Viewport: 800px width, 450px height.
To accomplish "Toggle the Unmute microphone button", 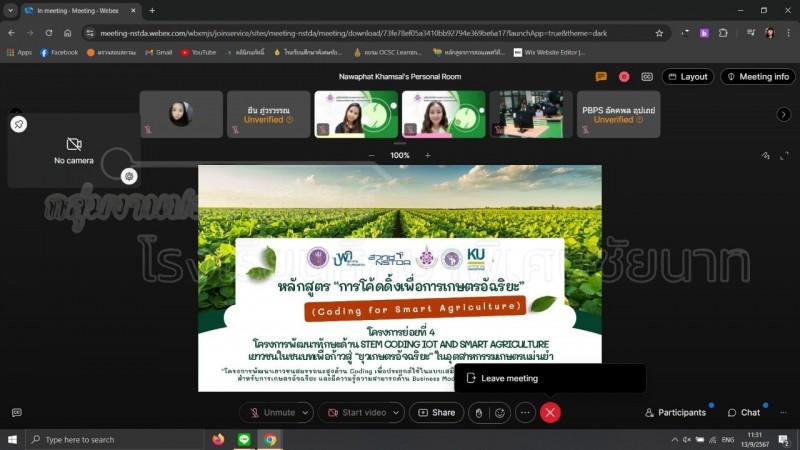I will (273, 412).
